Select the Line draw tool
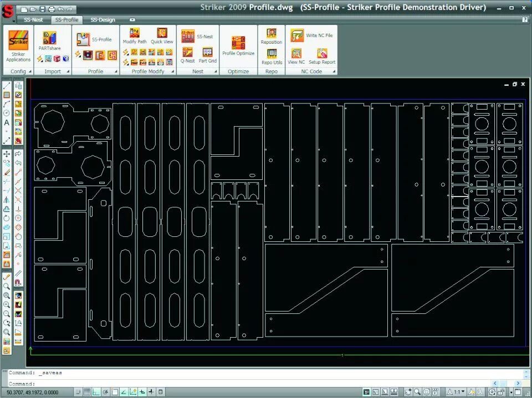The width and height of the screenshot is (532, 398). (x=7, y=86)
